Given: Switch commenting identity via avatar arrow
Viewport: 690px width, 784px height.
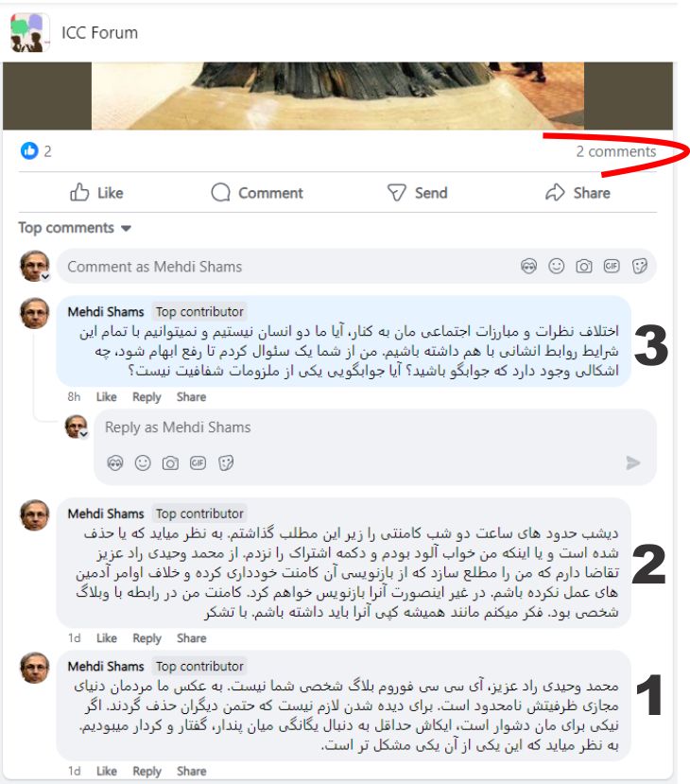Looking at the screenshot, I should point(45,276).
